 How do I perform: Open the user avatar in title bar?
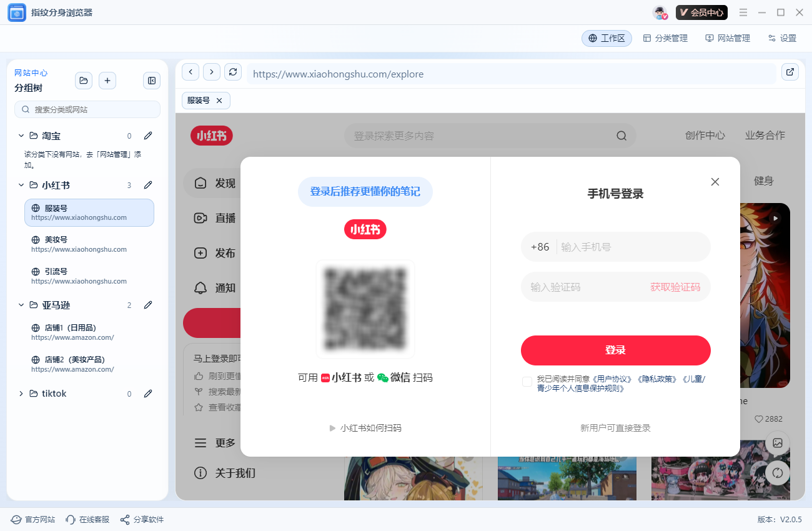660,12
